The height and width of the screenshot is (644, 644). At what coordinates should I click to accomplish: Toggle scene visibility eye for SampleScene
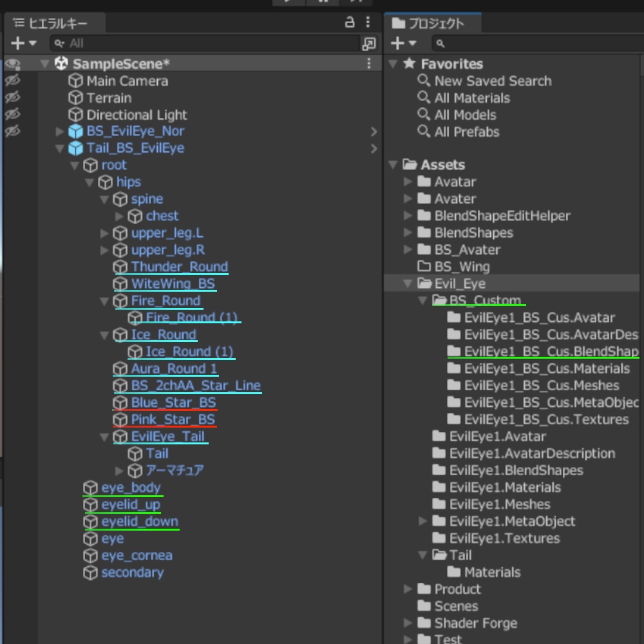pyautogui.click(x=12, y=64)
